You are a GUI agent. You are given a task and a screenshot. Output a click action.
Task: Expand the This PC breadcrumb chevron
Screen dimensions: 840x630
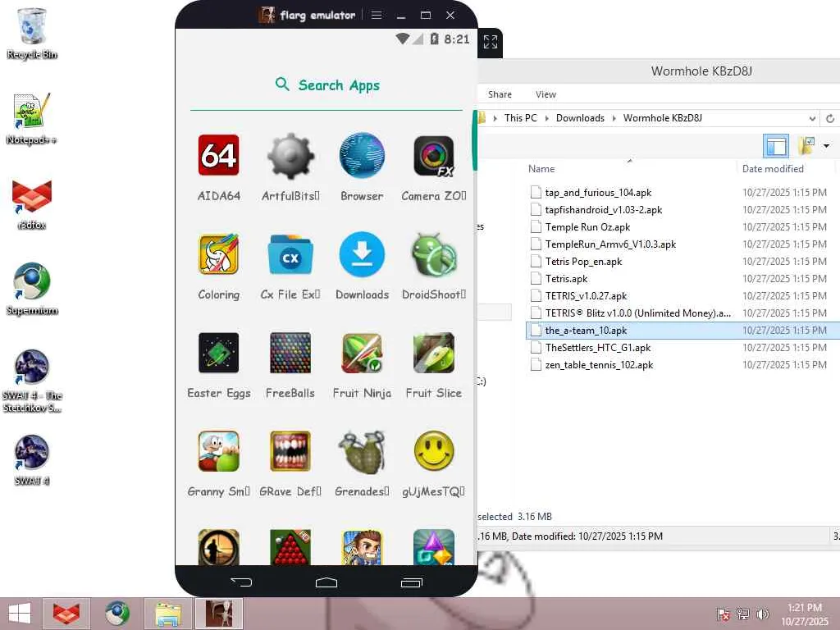pos(546,118)
